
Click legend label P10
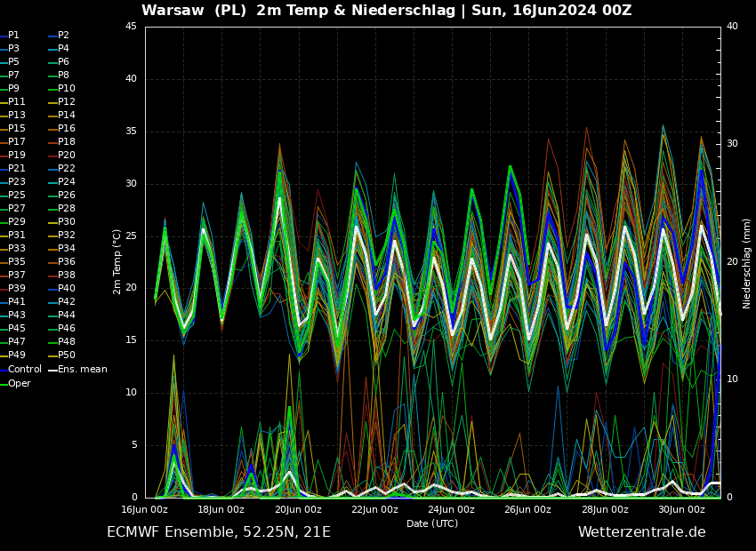67,89
